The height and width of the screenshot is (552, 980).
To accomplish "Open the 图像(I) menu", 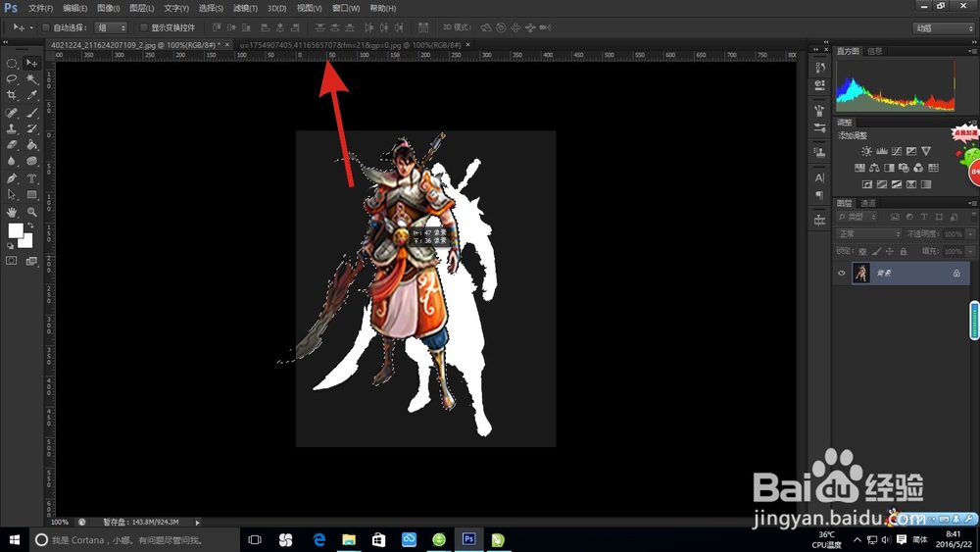I will [x=108, y=8].
